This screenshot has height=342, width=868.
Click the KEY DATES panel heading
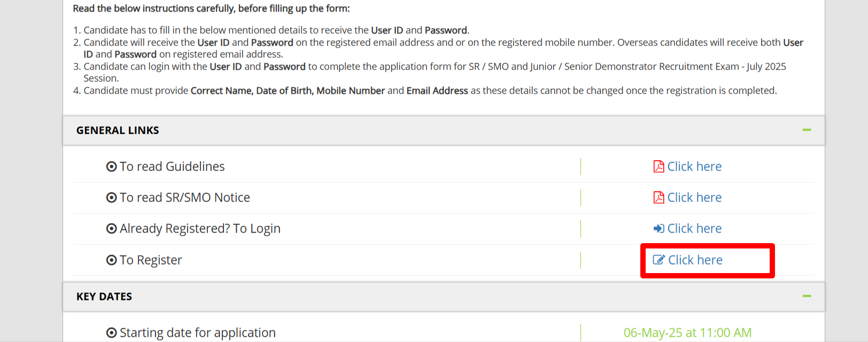point(104,297)
